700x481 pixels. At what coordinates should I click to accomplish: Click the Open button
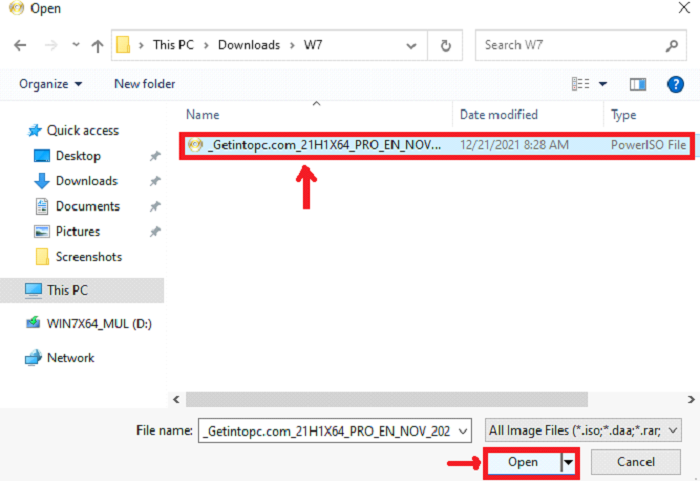coord(523,462)
